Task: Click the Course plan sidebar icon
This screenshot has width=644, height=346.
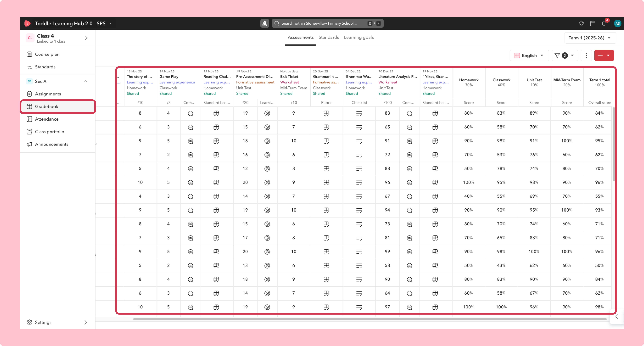Action: tap(29, 54)
